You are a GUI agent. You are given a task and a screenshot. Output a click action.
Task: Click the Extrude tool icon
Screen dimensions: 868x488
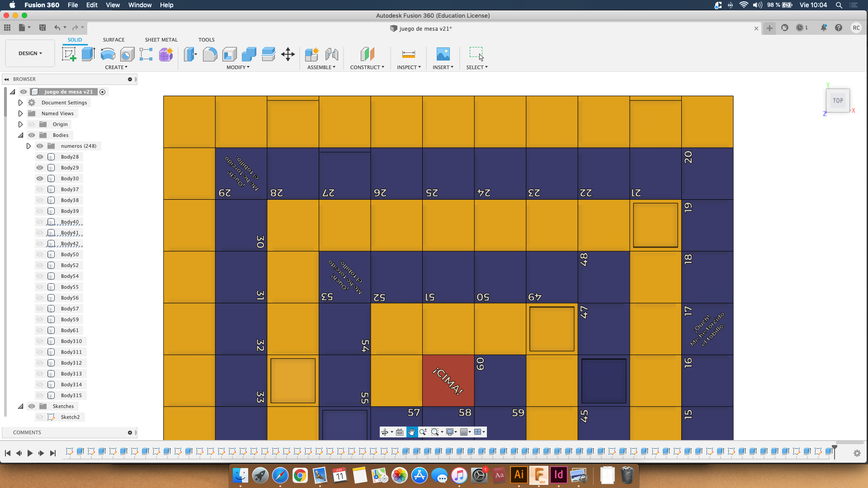pos(88,54)
